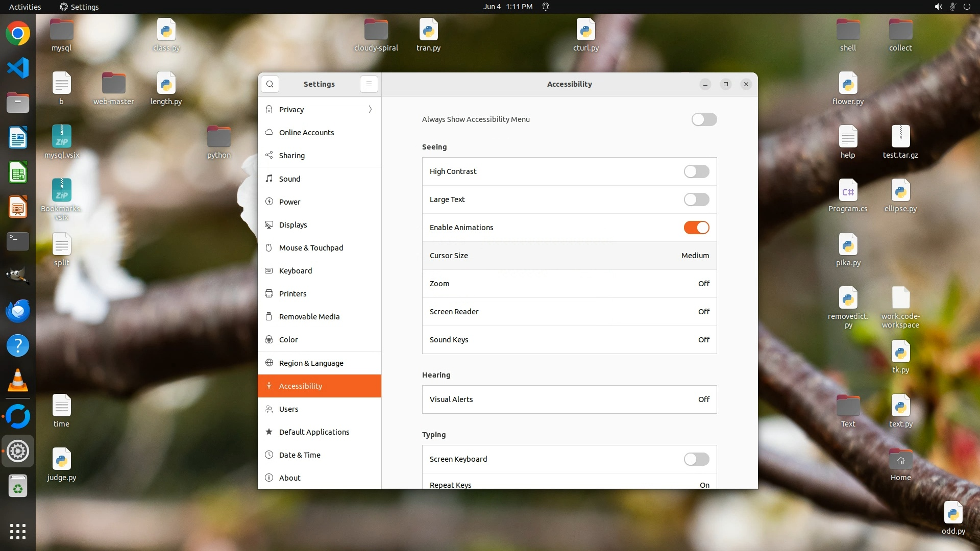Click the Region & Language globe icon

(x=269, y=363)
